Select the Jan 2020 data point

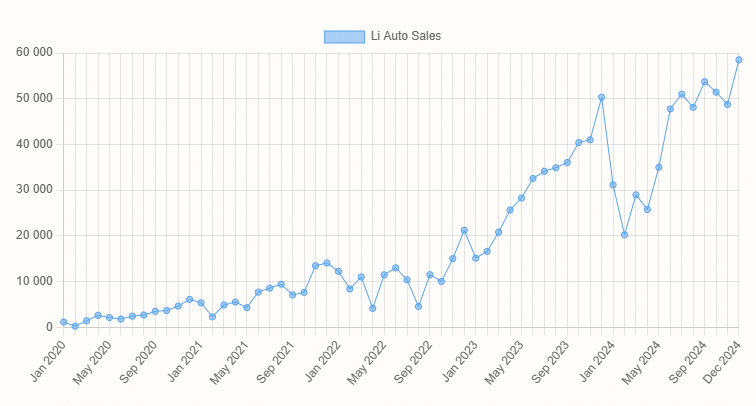click(x=63, y=322)
